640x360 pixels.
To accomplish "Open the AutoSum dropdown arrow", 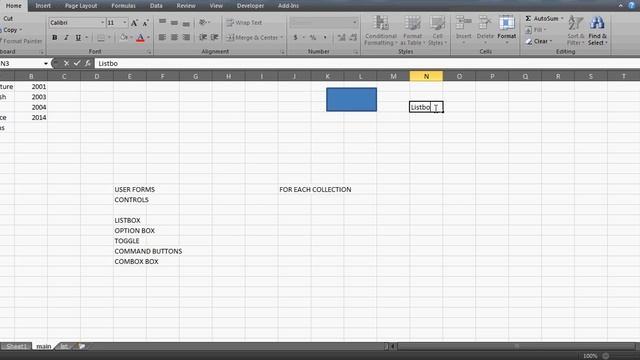I will click(x=562, y=19).
